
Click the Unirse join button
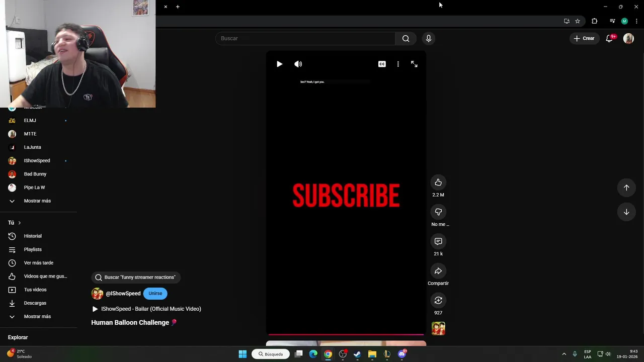pos(155,294)
